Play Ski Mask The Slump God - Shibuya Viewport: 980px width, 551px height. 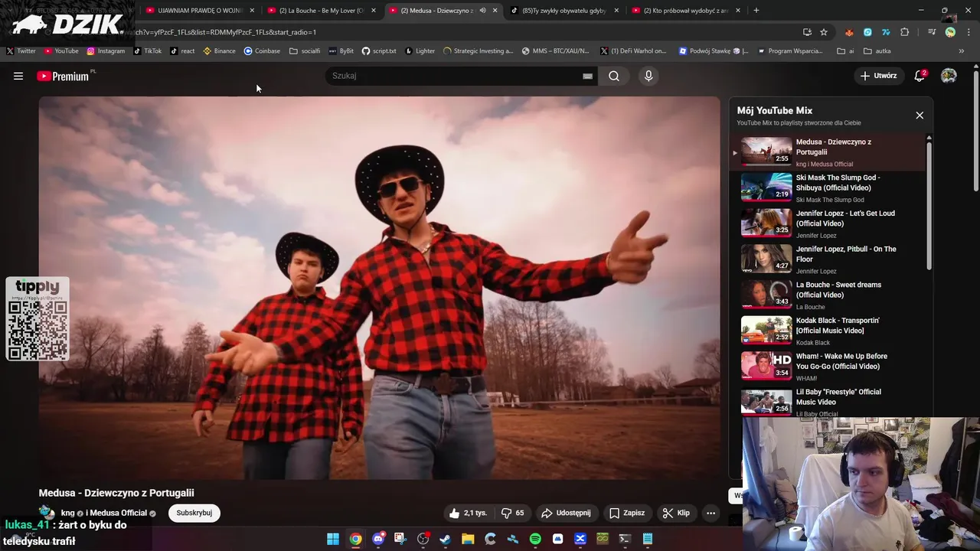pos(828,187)
